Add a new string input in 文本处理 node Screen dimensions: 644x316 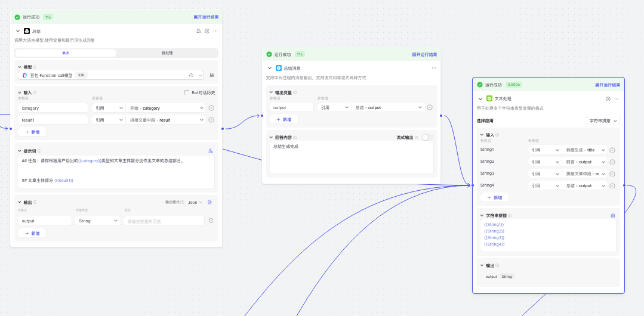(x=495, y=197)
